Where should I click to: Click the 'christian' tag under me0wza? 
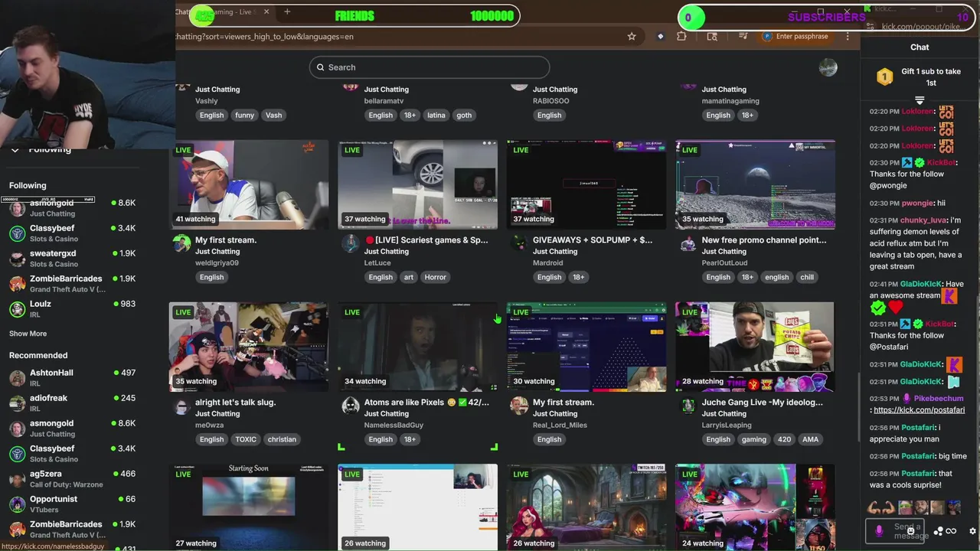click(x=282, y=439)
